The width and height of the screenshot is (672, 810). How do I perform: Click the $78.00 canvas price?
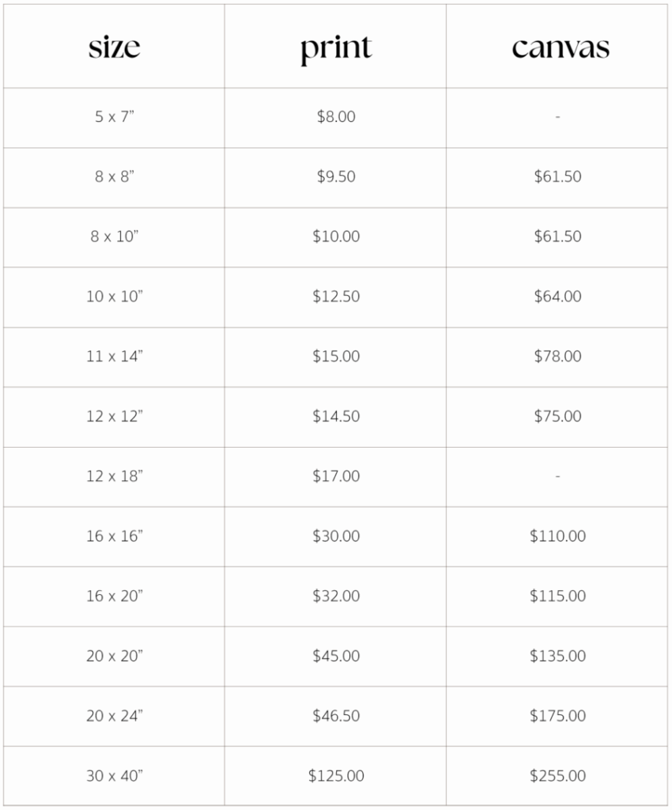pyautogui.click(x=557, y=357)
